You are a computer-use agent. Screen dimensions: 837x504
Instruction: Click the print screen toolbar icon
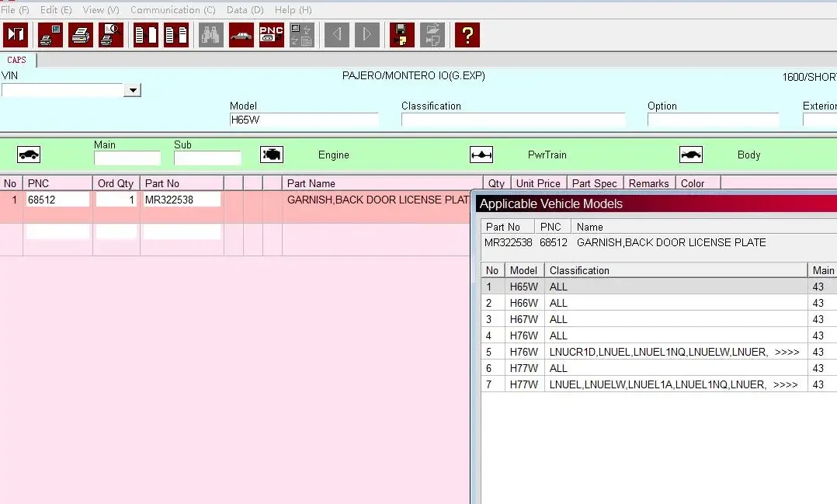coord(50,35)
